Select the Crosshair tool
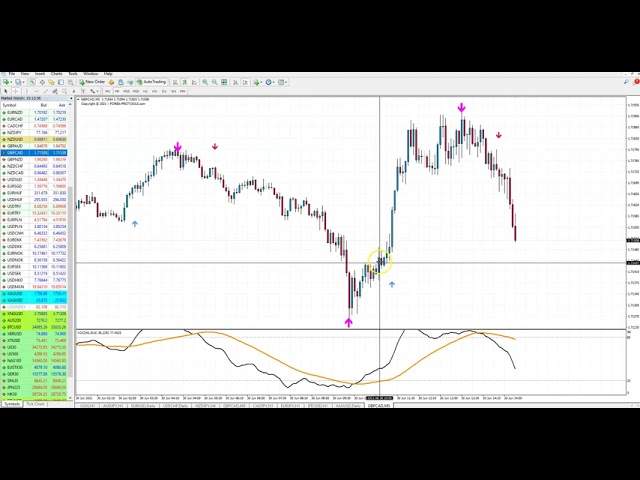 17,91
